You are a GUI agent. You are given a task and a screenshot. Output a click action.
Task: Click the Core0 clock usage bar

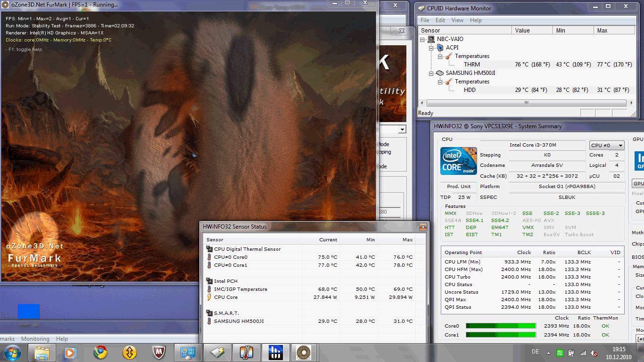(501, 326)
